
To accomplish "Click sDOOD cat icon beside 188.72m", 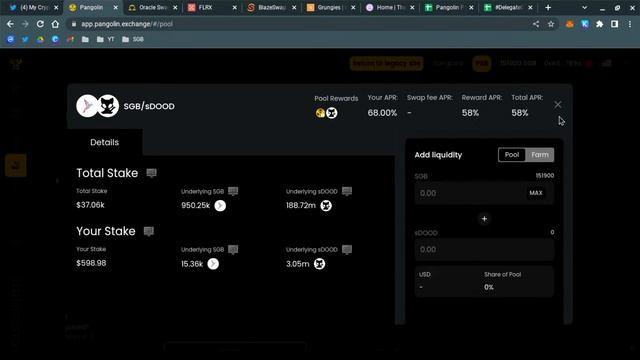I will pyautogui.click(x=326, y=206).
